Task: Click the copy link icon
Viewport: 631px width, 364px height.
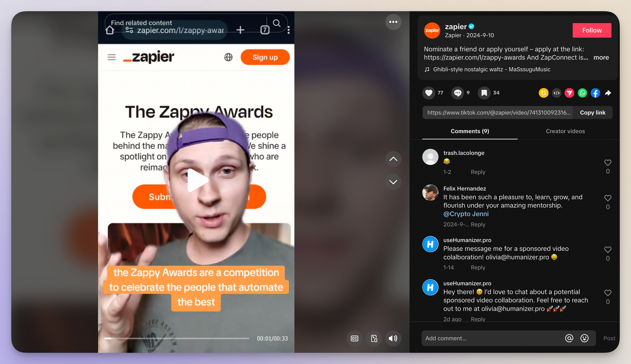Action: [x=593, y=112]
